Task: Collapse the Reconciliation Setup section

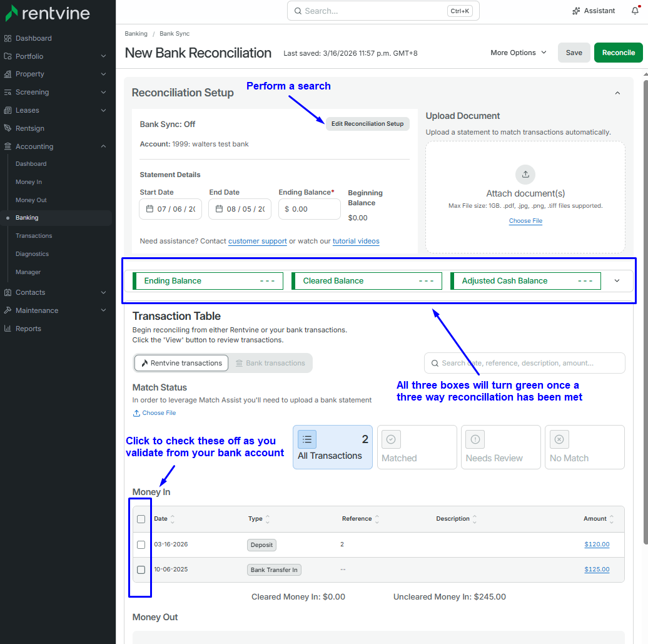Action: [617, 93]
